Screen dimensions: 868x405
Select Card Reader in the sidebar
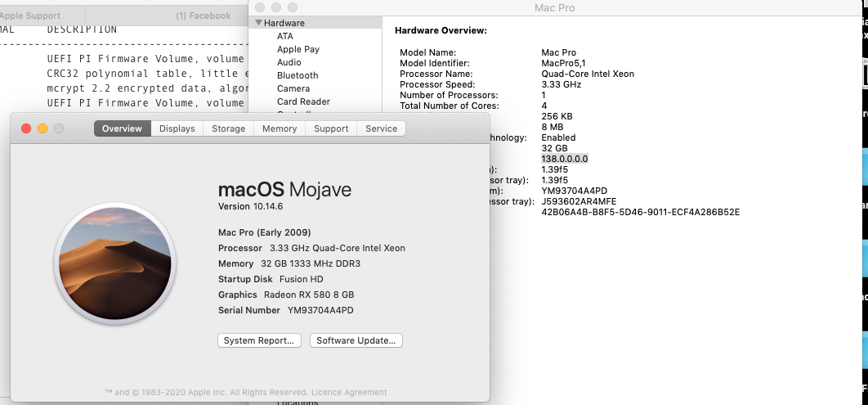pyautogui.click(x=303, y=101)
